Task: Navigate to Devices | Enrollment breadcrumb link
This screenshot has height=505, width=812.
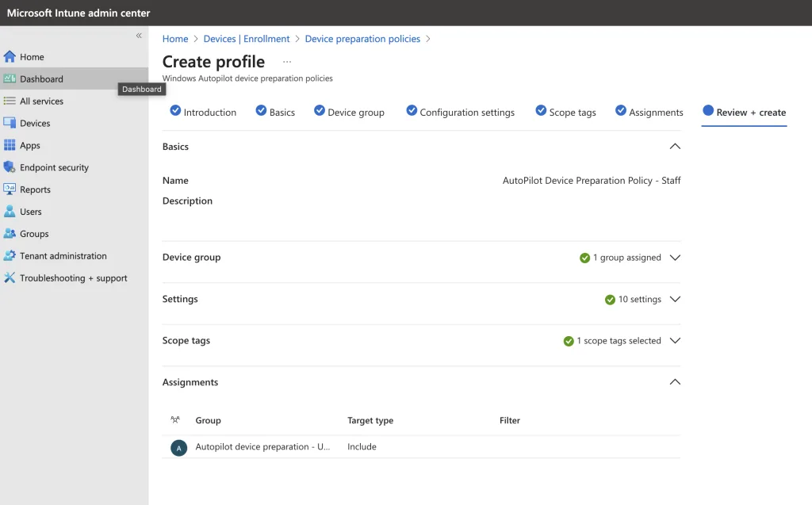Action: (247, 39)
